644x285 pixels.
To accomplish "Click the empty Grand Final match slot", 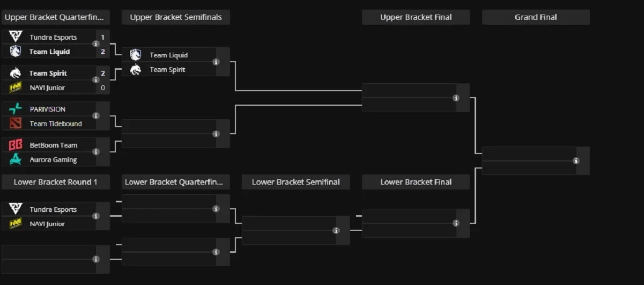I will pos(528,160).
